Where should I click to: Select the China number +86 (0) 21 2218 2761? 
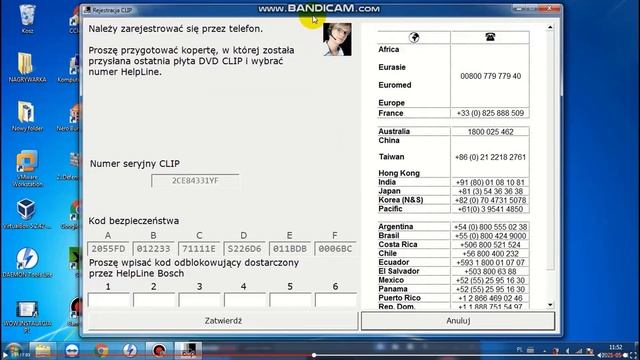(x=490, y=157)
